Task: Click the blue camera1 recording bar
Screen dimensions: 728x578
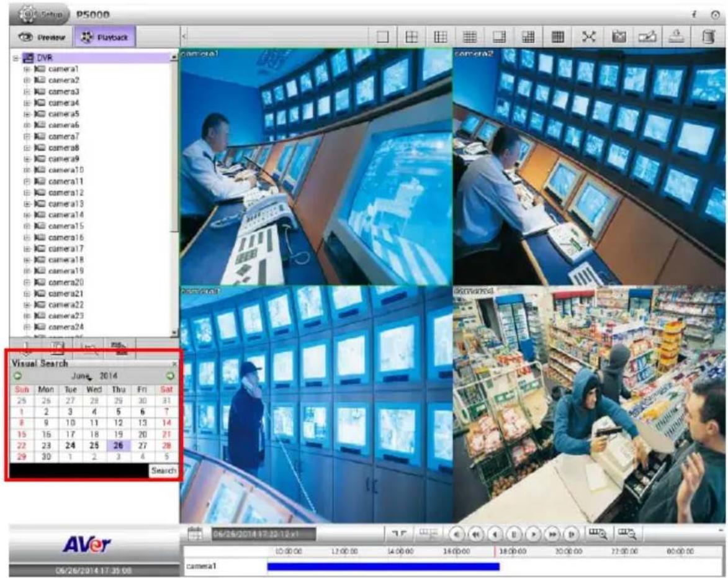Action: (384, 566)
